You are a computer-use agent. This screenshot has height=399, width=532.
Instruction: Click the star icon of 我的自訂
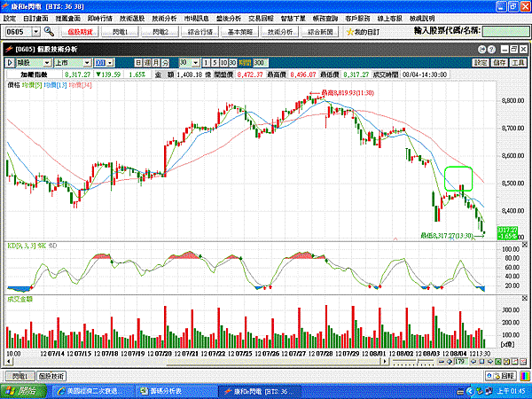pyautogui.click(x=350, y=32)
